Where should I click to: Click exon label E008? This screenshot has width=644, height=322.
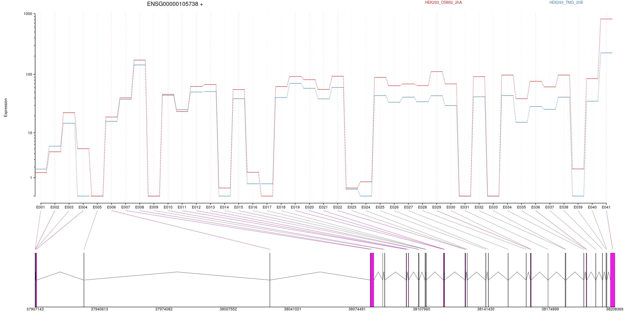(140, 207)
